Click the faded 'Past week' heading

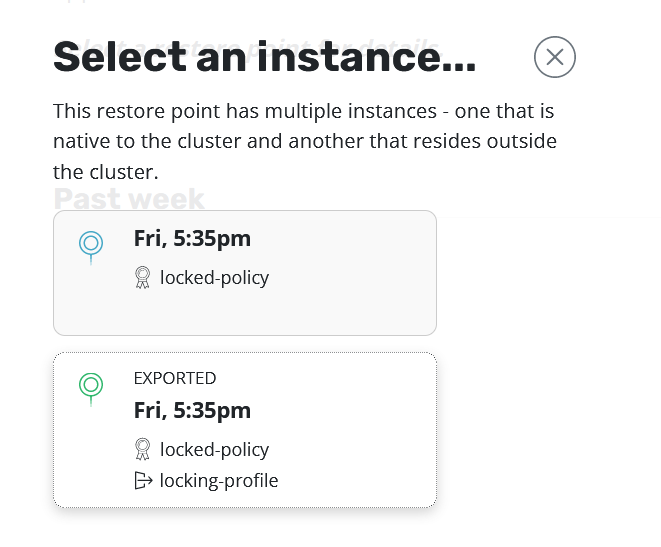click(129, 198)
